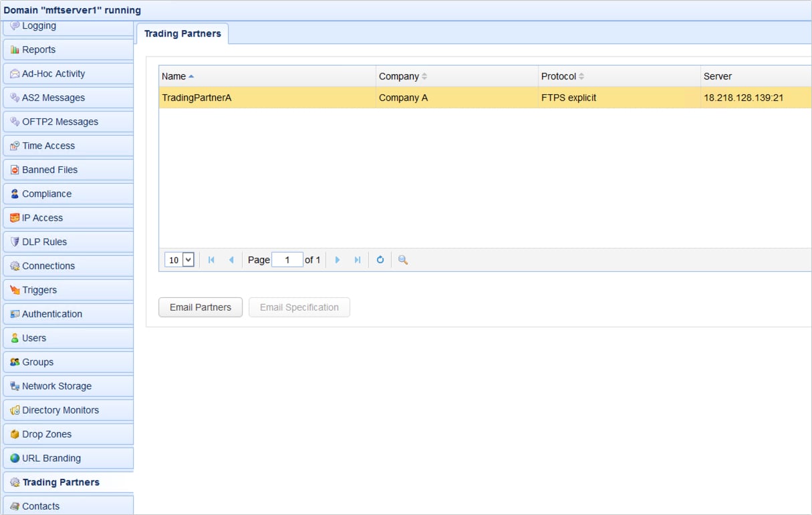The height and width of the screenshot is (515, 812).
Task: Go to next page using the arrow icon
Action: [x=337, y=260]
